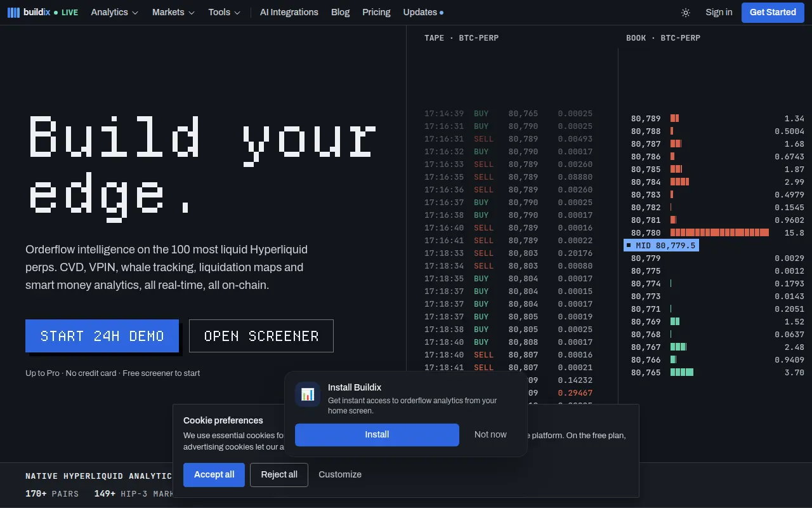Open the Updates page

pos(423,12)
